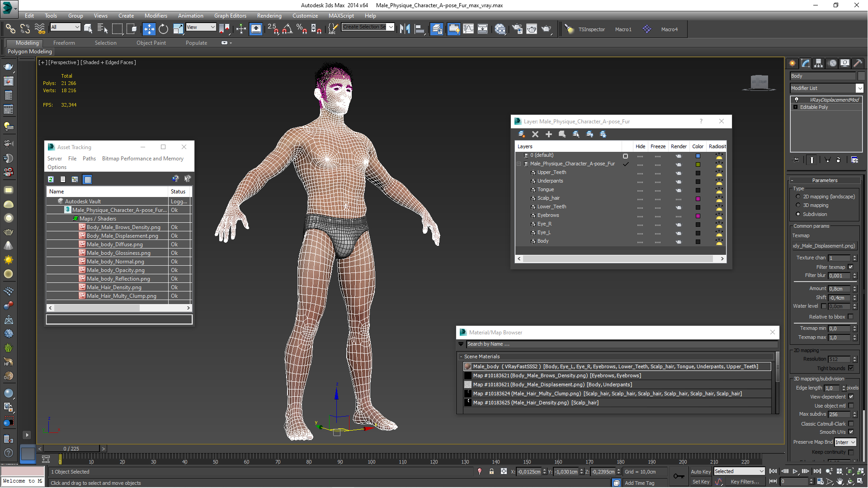Open the Create Selection Set dropdown

coord(368,27)
